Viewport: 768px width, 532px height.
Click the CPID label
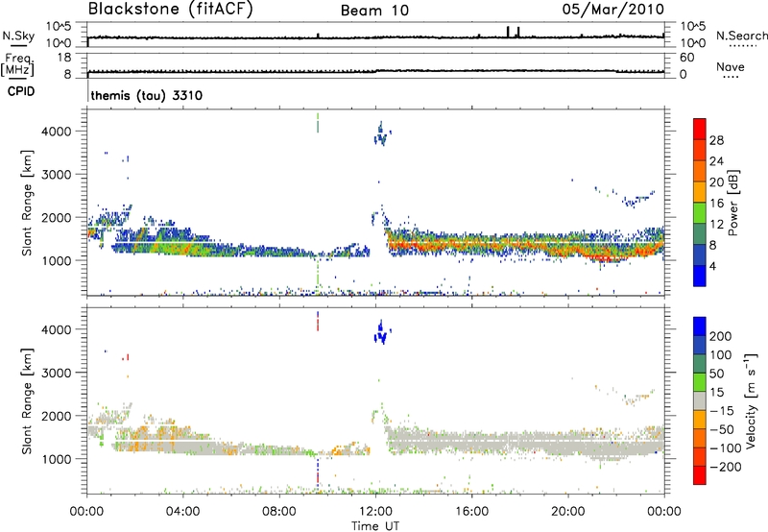[x=18, y=94]
